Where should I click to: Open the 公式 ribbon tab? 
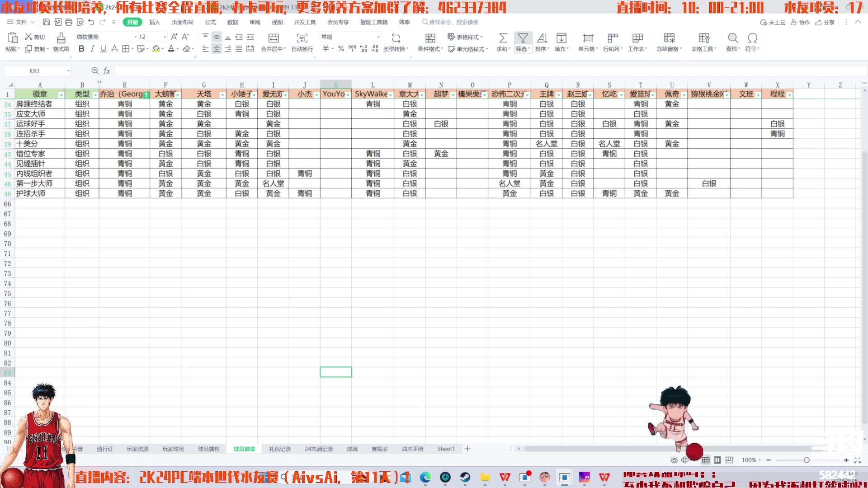[210, 22]
